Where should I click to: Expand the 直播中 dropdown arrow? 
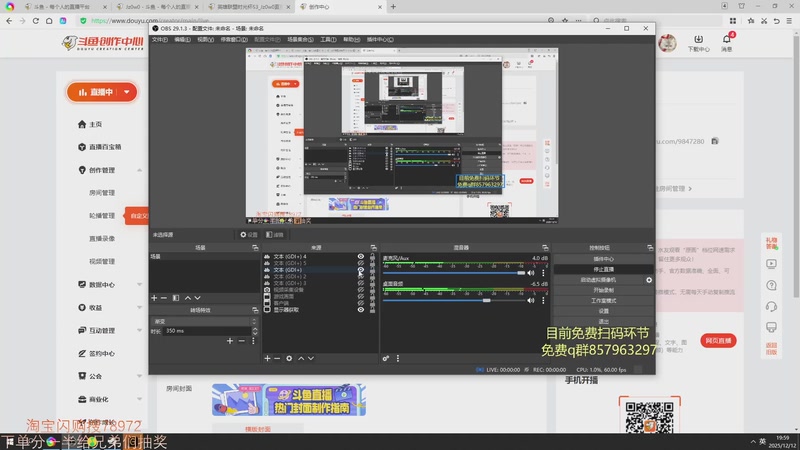pos(127,92)
